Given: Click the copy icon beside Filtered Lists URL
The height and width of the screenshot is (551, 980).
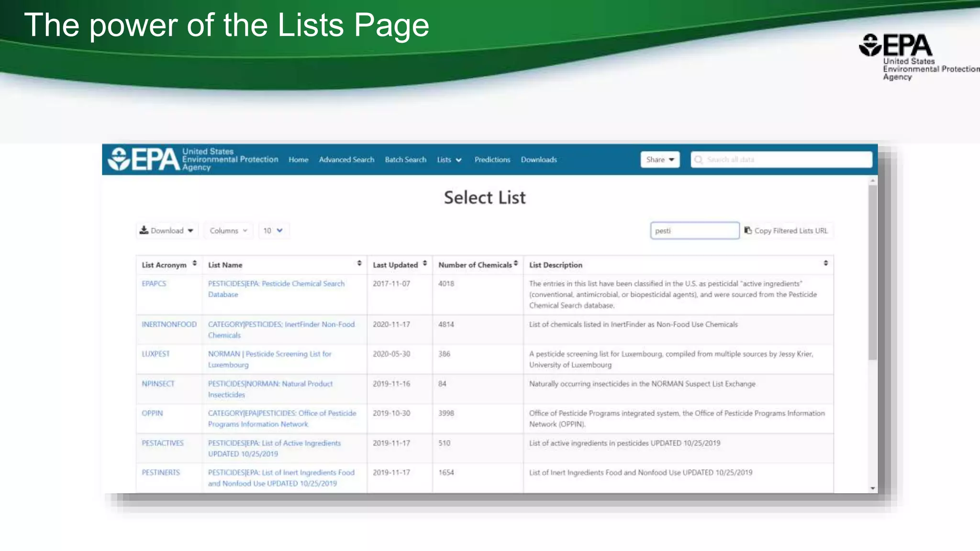Looking at the screenshot, I should [x=748, y=231].
